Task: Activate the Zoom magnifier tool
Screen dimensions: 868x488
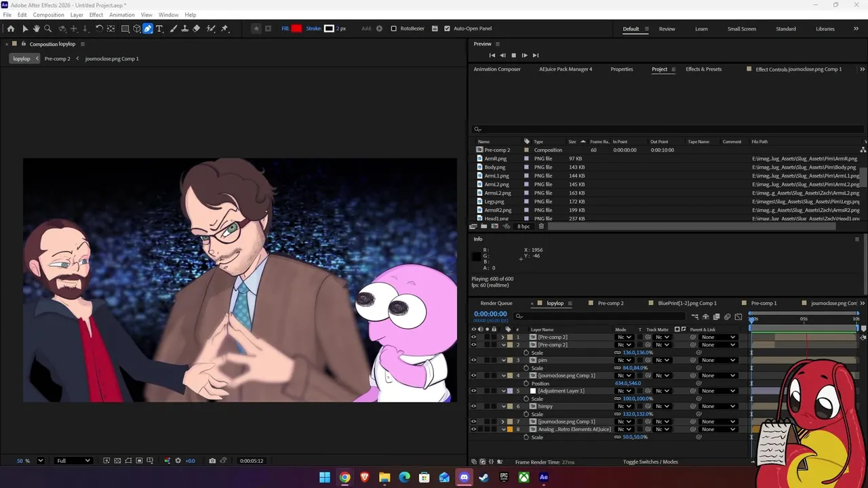Action: click(47, 28)
